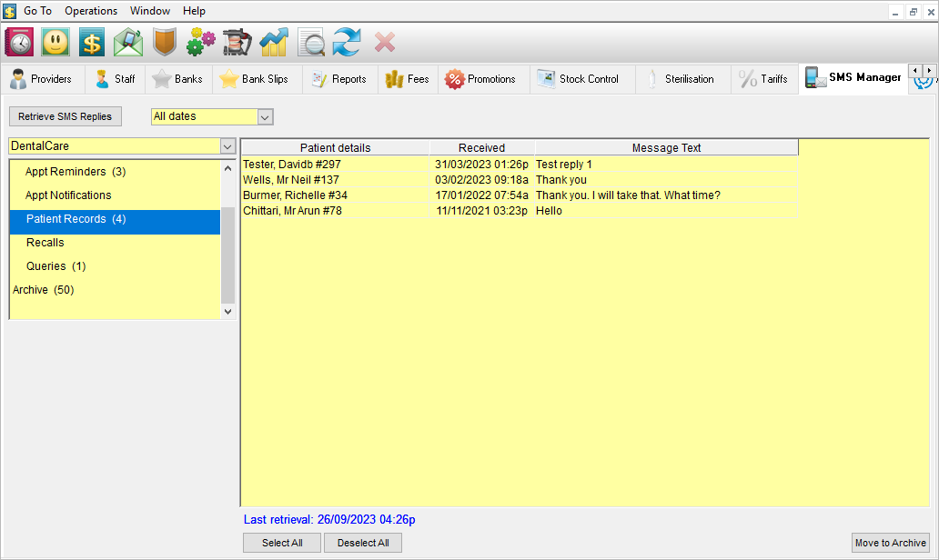Click message 'Thank you. I will take that. What time?'

point(628,195)
